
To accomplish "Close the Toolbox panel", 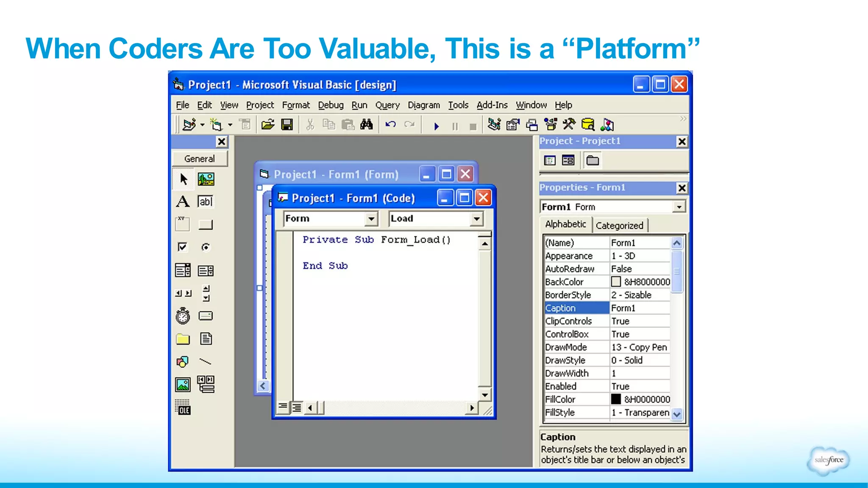I will tap(221, 141).
